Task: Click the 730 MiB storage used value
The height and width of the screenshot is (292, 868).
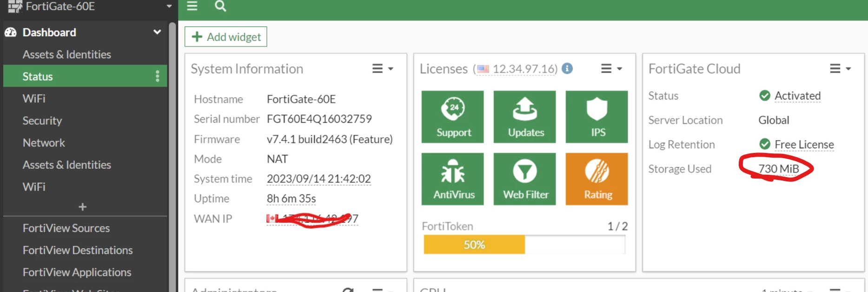Action: [779, 169]
